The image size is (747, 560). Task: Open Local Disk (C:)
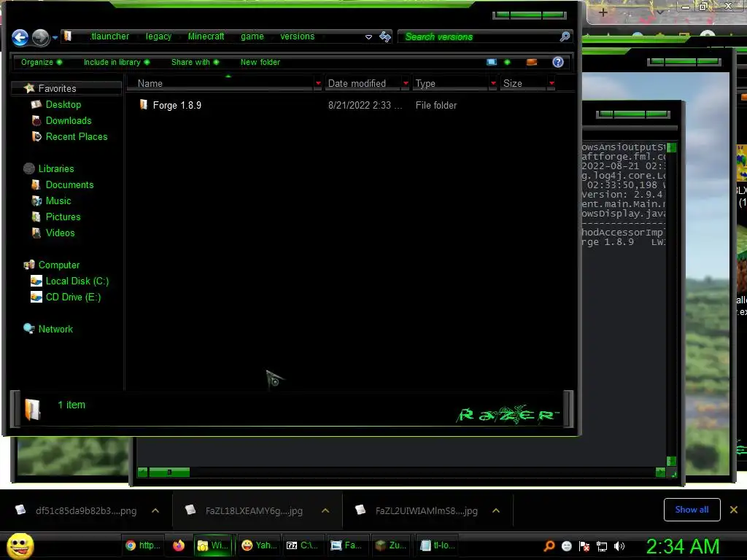[77, 281]
